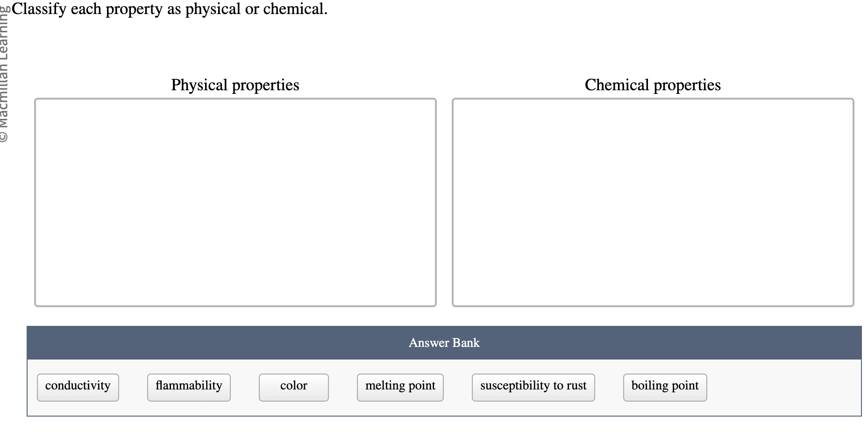Screen dimensions: 868x432
Task: Click the Physical properties heading text
Action: 235,85
